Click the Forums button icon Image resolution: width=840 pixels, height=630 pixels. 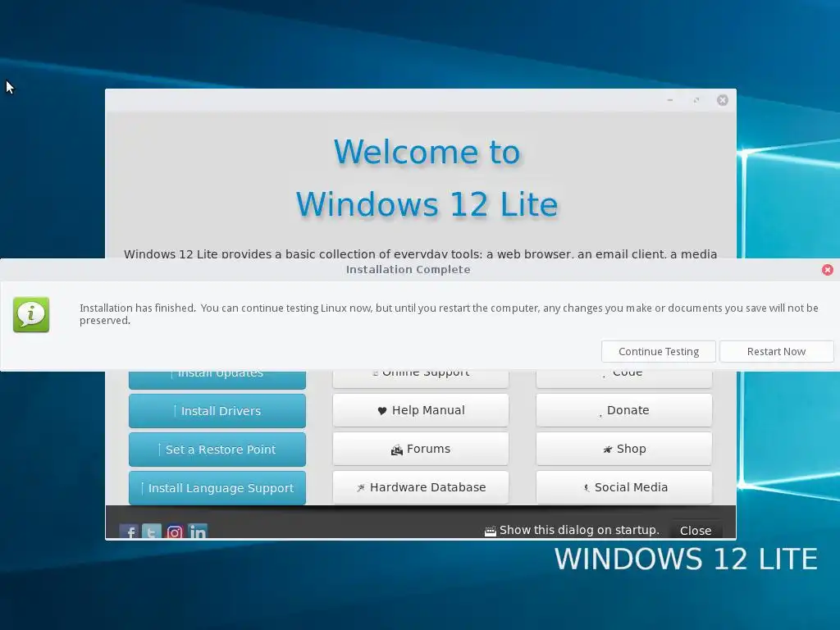point(397,450)
